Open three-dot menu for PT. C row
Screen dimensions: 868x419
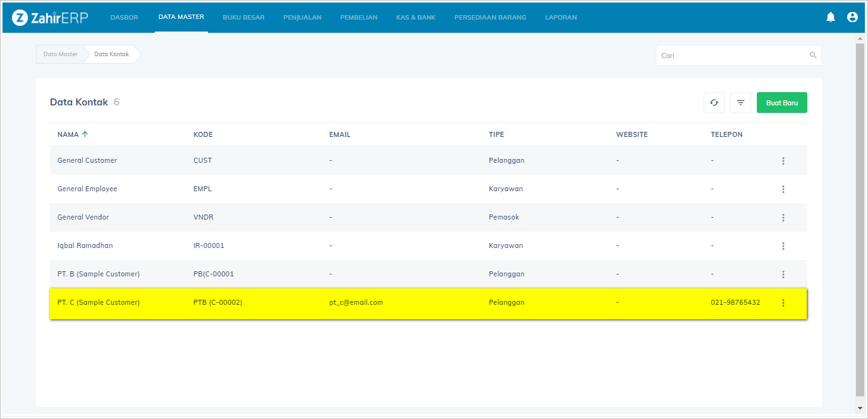point(783,303)
